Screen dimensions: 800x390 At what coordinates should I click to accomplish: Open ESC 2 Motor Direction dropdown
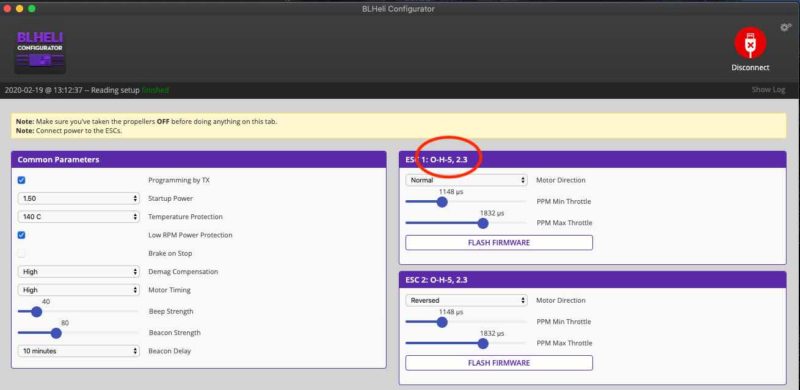click(x=466, y=301)
